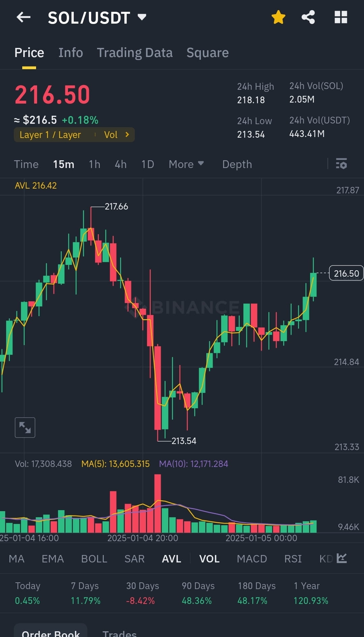
Task: Toggle the AVL indicator
Action: point(171,559)
